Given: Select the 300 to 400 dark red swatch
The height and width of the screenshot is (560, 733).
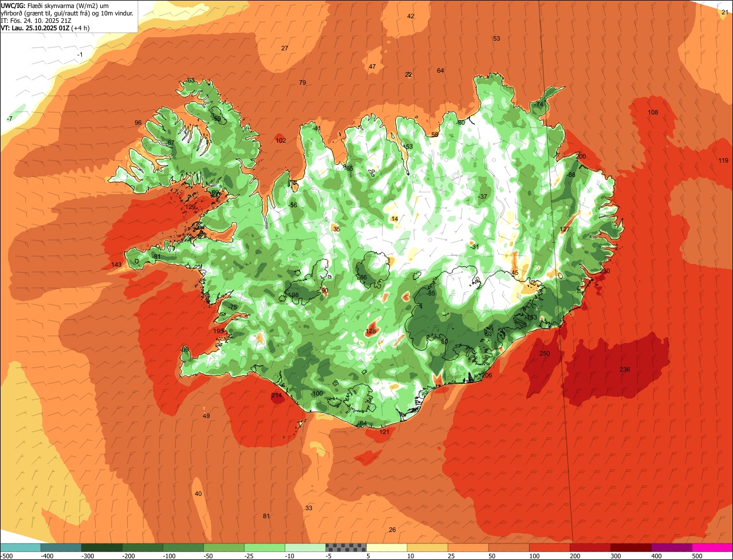Looking at the screenshot, I should [630, 547].
